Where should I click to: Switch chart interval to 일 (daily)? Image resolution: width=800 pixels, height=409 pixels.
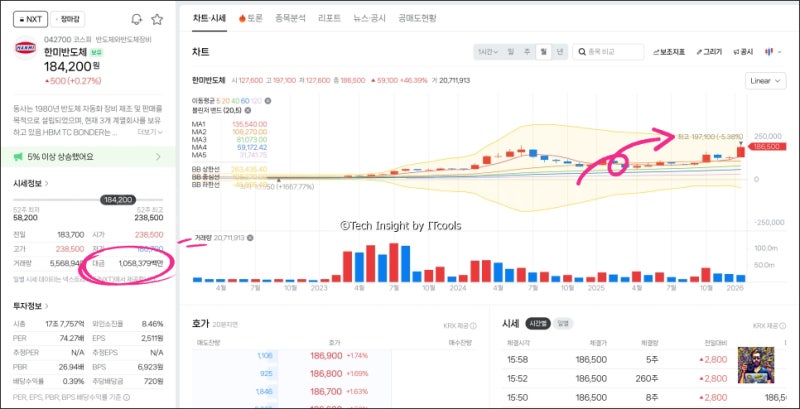click(x=510, y=52)
